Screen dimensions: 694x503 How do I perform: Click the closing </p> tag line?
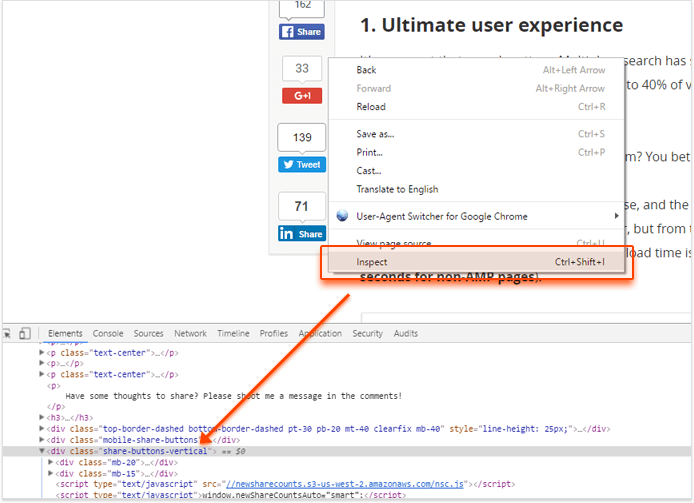56,406
